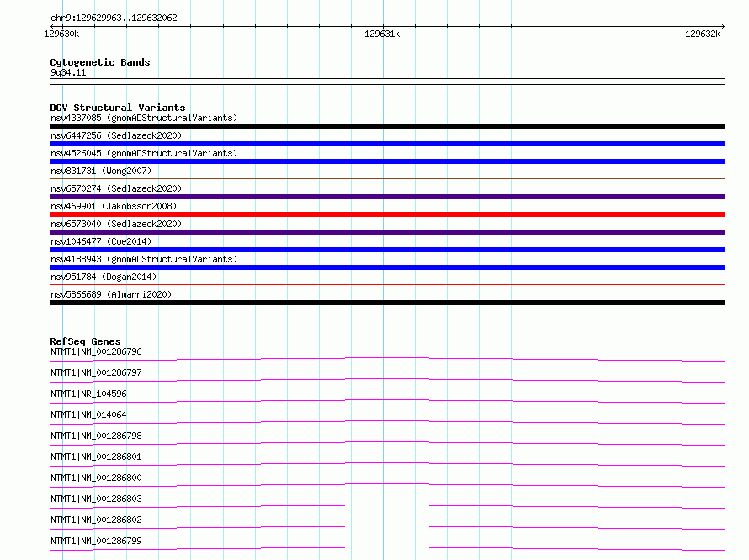The width and height of the screenshot is (749, 560).
Task: Click variant label nsv6447256 (Sedlazeck2020)
Action: click(116, 135)
